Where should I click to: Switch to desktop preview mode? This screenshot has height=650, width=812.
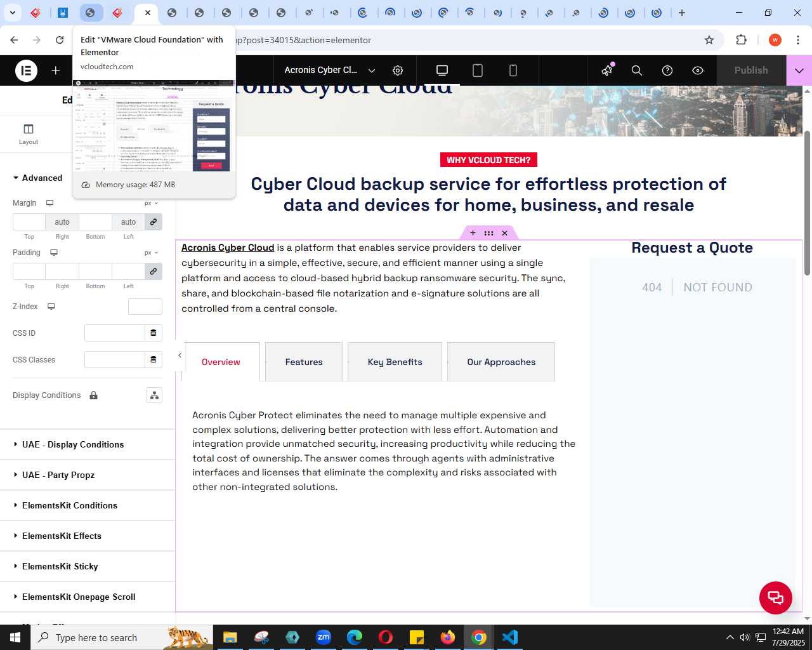pyautogui.click(x=442, y=70)
